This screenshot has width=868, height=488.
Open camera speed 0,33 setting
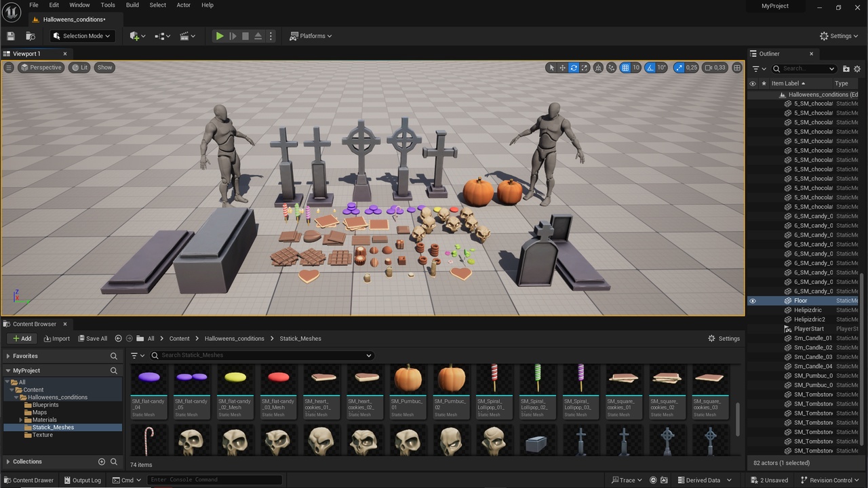click(715, 68)
